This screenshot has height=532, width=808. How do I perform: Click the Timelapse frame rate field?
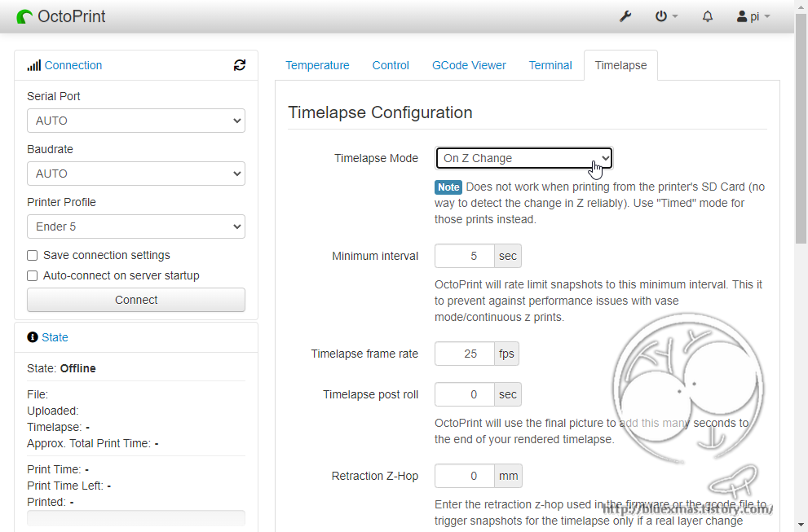click(464, 354)
